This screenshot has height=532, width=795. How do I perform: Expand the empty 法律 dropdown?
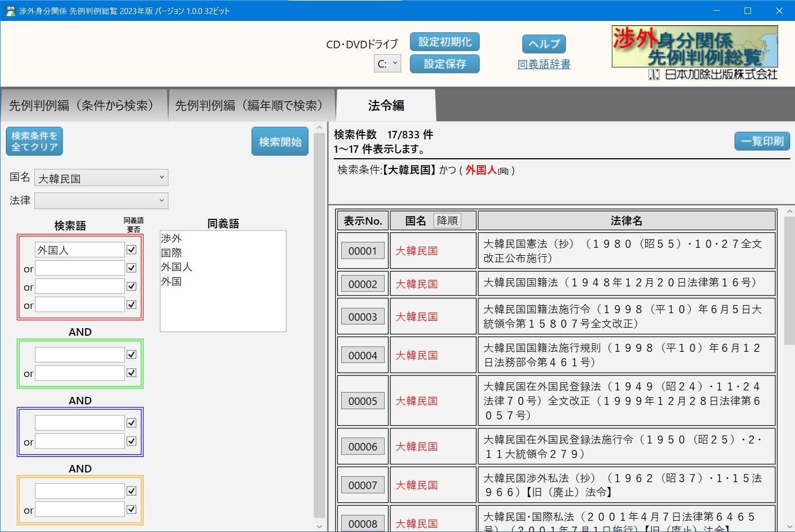pyautogui.click(x=101, y=201)
